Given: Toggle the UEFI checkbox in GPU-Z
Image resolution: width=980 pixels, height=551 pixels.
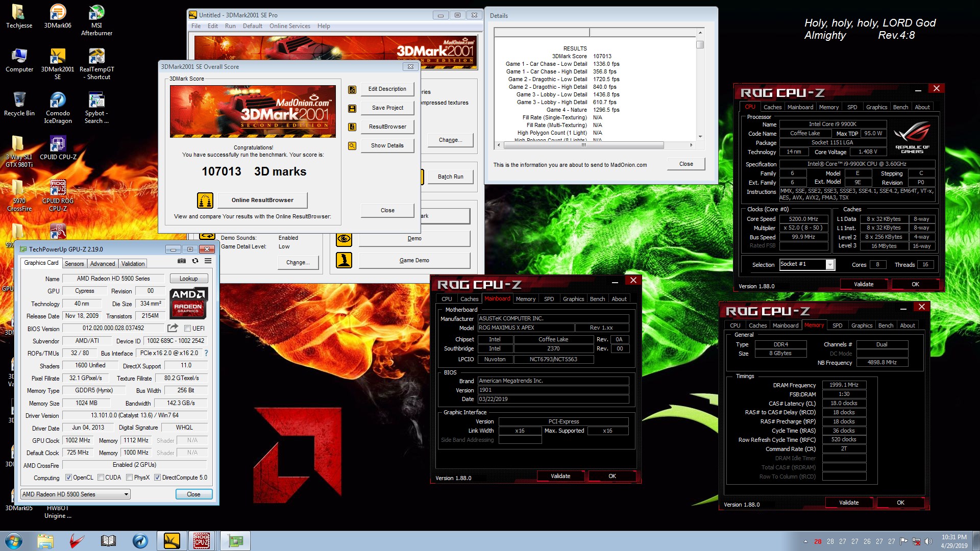Looking at the screenshot, I should click(188, 329).
